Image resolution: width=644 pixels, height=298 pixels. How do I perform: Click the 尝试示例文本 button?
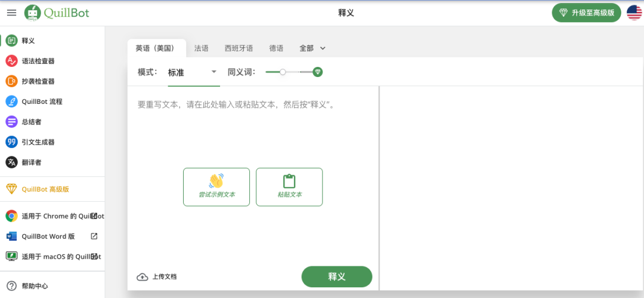coord(216,187)
